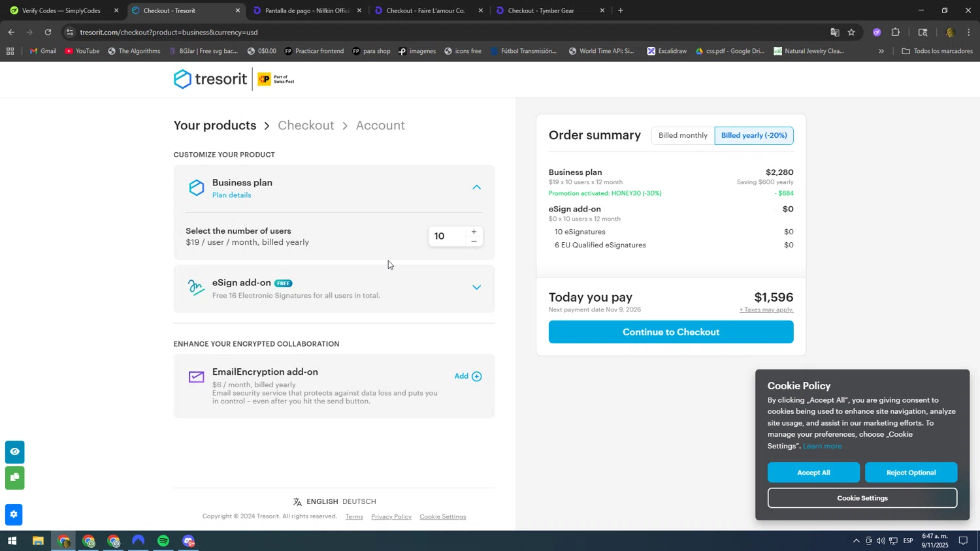Screen dimensions: 980x551
Task: Click the language translate icon in footer
Action: coord(297,502)
